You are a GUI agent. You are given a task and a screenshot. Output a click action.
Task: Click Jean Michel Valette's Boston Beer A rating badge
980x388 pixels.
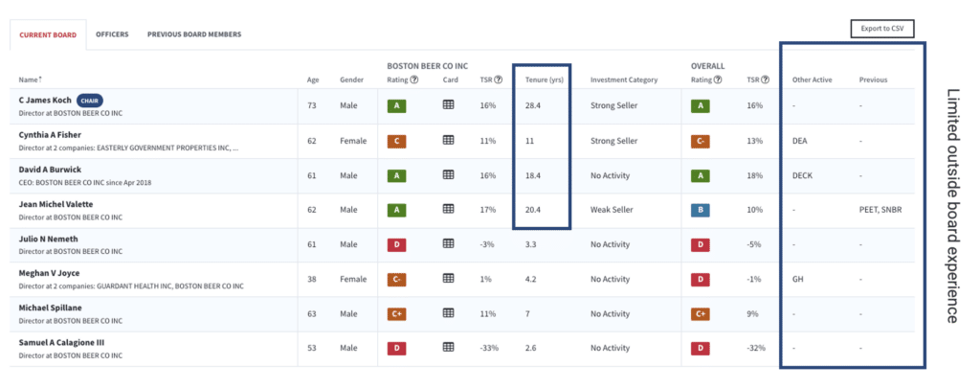(397, 210)
